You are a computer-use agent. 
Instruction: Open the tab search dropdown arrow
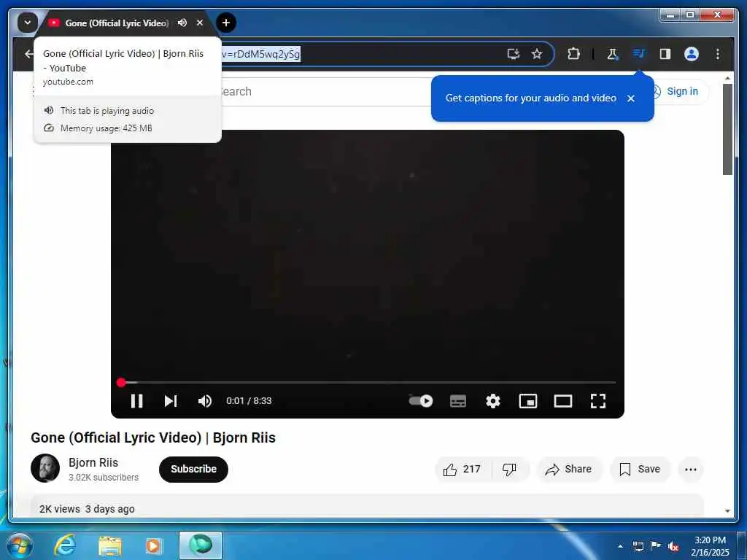tap(28, 23)
